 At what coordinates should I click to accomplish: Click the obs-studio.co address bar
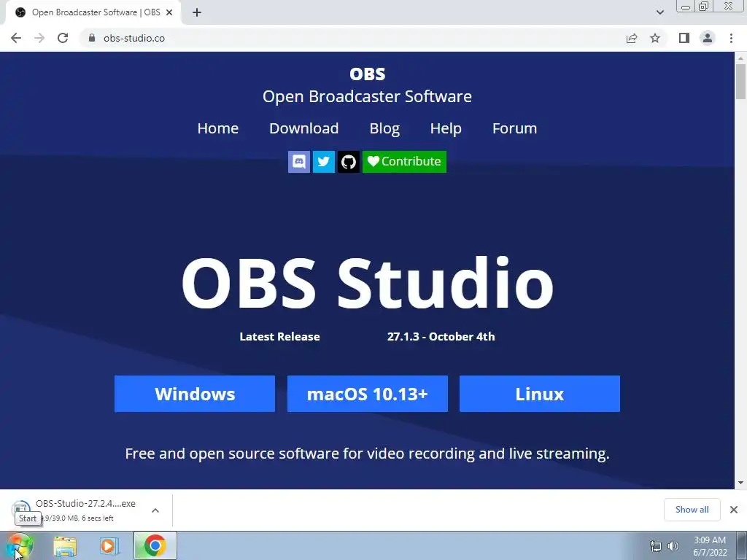click(x=351, y=38)
